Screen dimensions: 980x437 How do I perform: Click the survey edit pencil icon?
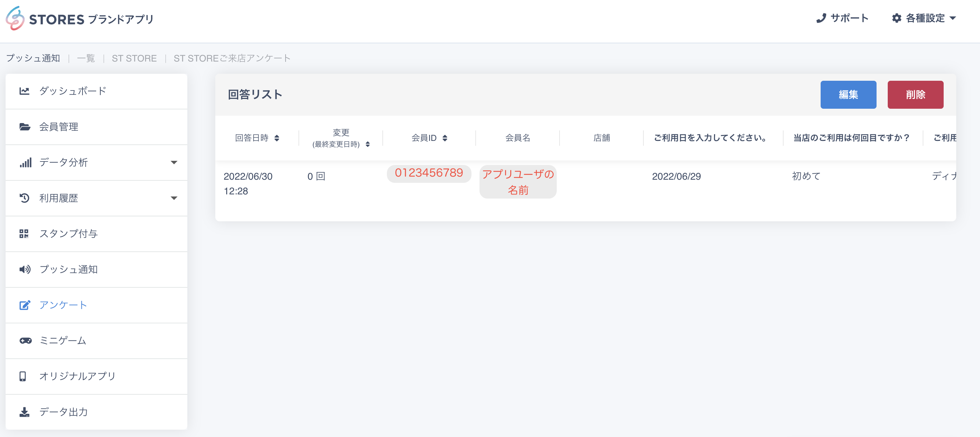click(x=25, y=305)
